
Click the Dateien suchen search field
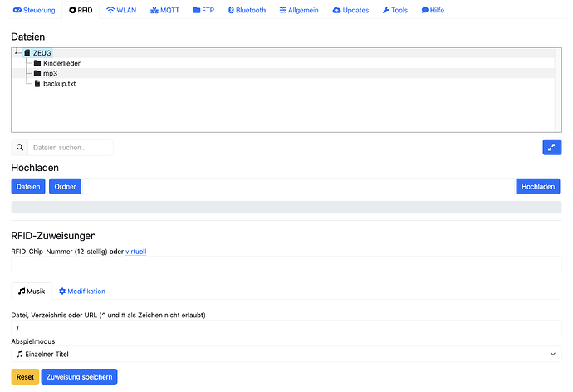71,147
